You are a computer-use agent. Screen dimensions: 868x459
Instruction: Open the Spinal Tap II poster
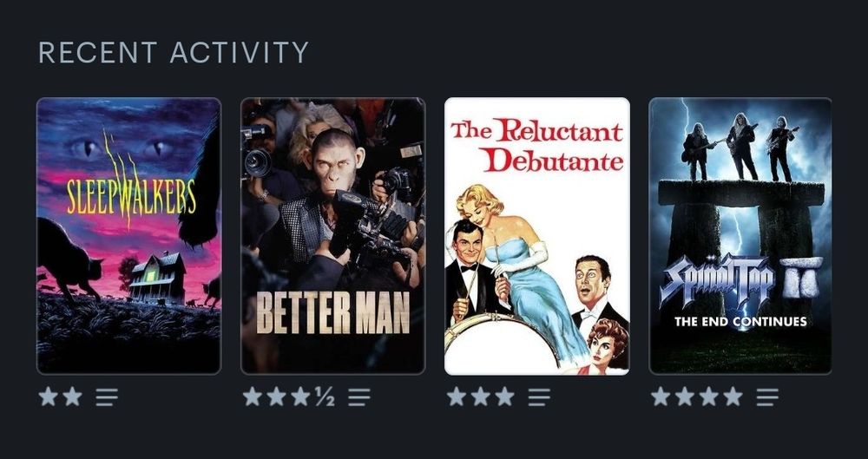740,236
